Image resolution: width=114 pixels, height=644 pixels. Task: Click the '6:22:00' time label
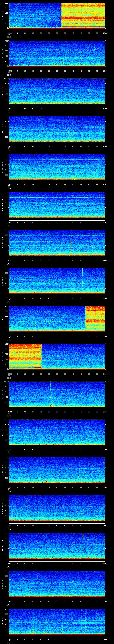click(9, 336)
